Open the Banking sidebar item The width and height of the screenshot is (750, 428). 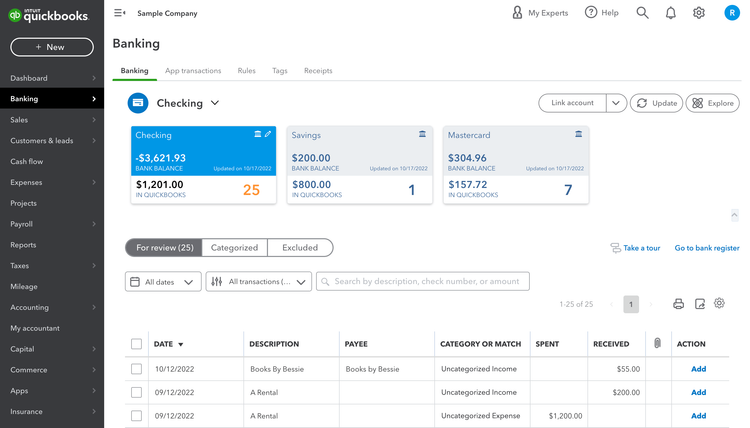52,99
